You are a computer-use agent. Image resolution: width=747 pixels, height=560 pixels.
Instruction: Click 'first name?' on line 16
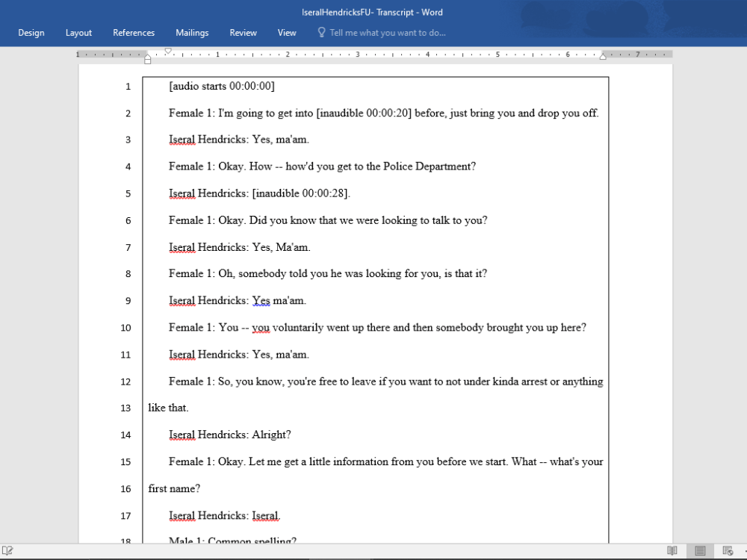click(174, 488)
